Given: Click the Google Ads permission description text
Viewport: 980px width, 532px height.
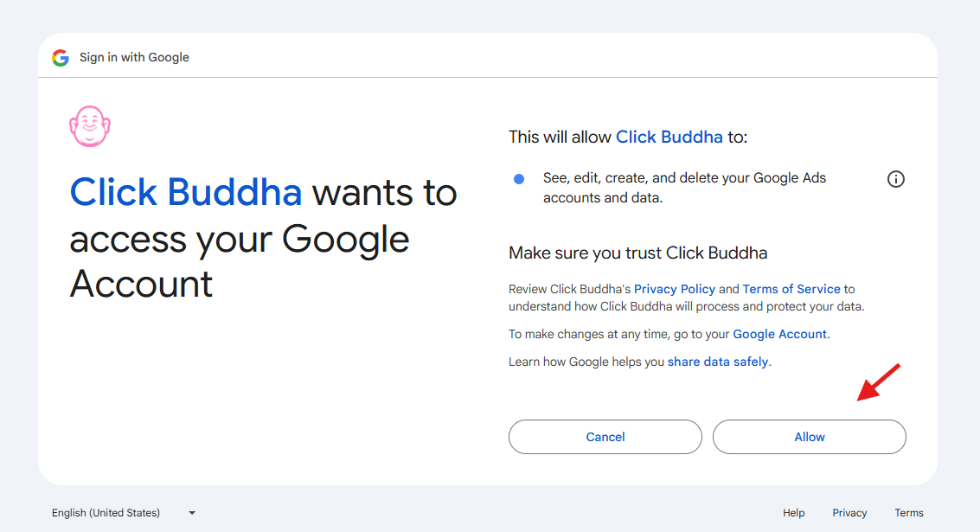Looking at the screenshot, I should click(x=684, y=188).
